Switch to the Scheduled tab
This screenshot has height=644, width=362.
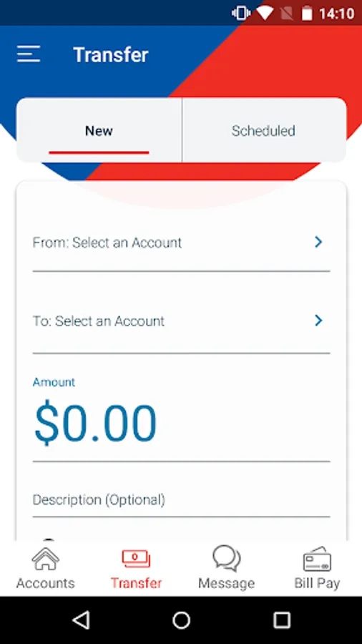264,130
